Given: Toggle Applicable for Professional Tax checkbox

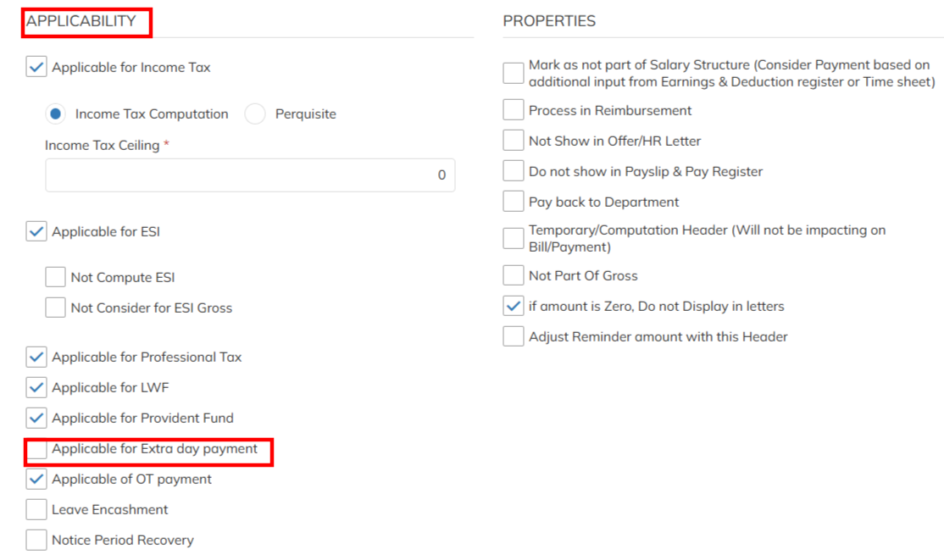Looking at the screenshot, I should coord(36,358).
